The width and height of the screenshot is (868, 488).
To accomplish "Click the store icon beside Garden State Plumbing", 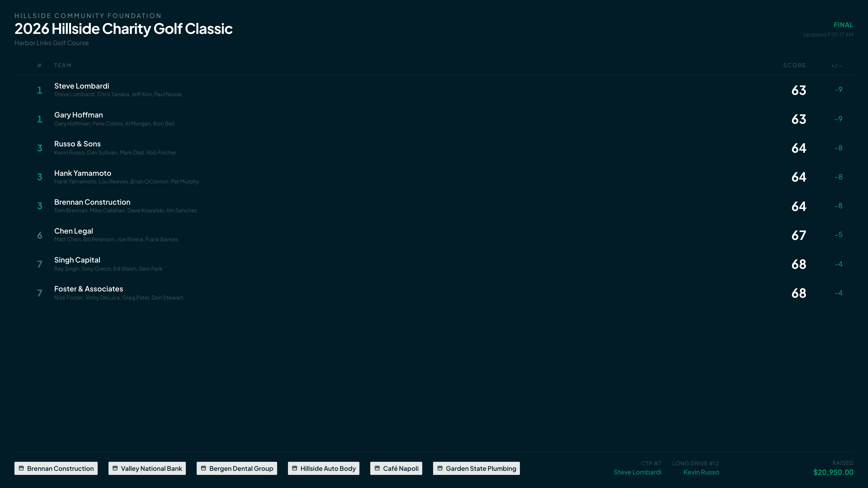I will [x=440, y=468].
